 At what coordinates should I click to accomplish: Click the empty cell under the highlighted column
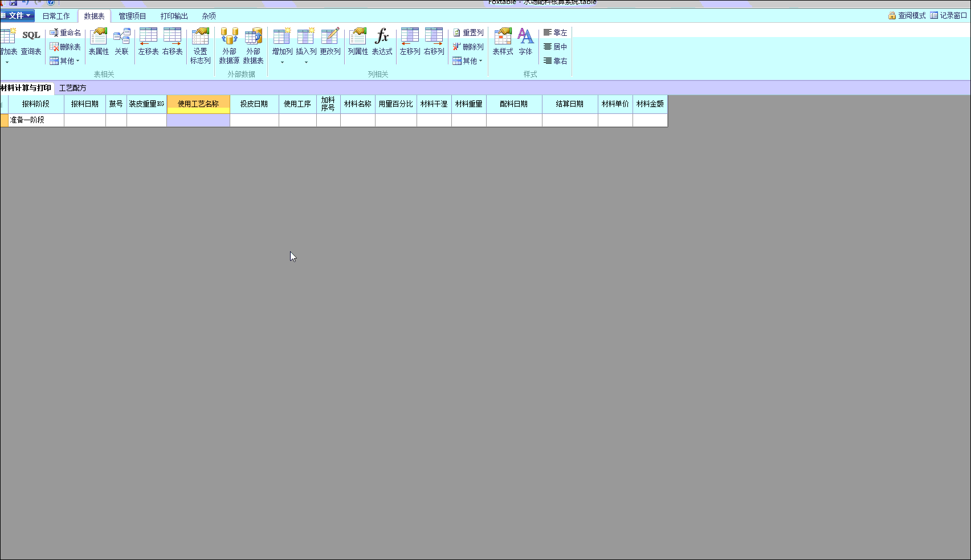(198, 120)
